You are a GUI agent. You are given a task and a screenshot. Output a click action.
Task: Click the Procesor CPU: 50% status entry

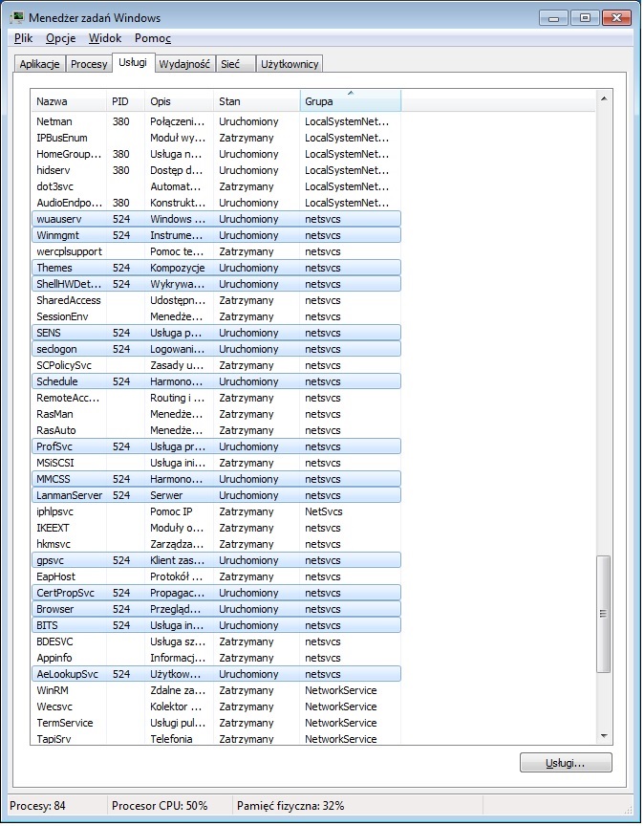point(160,806)
